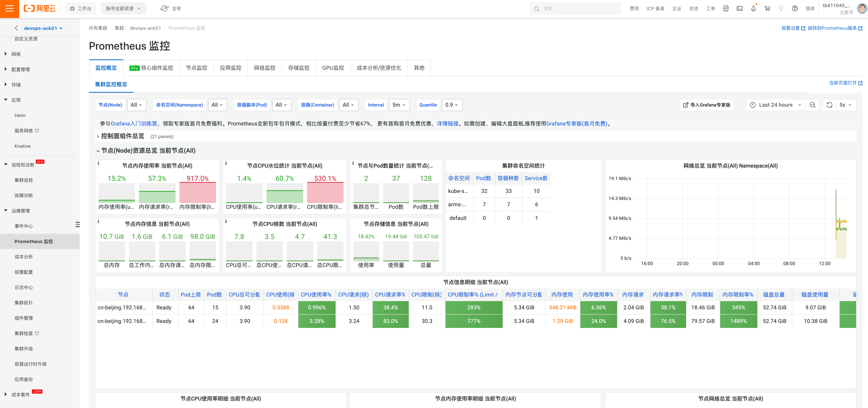Switch to the 节点监控 tab
This screenshot has width=868, height=408.
197,68
